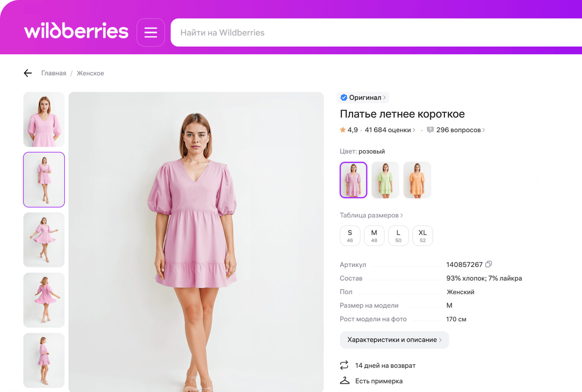
Task: Click the return arrows icon
Action: [344, 365]
